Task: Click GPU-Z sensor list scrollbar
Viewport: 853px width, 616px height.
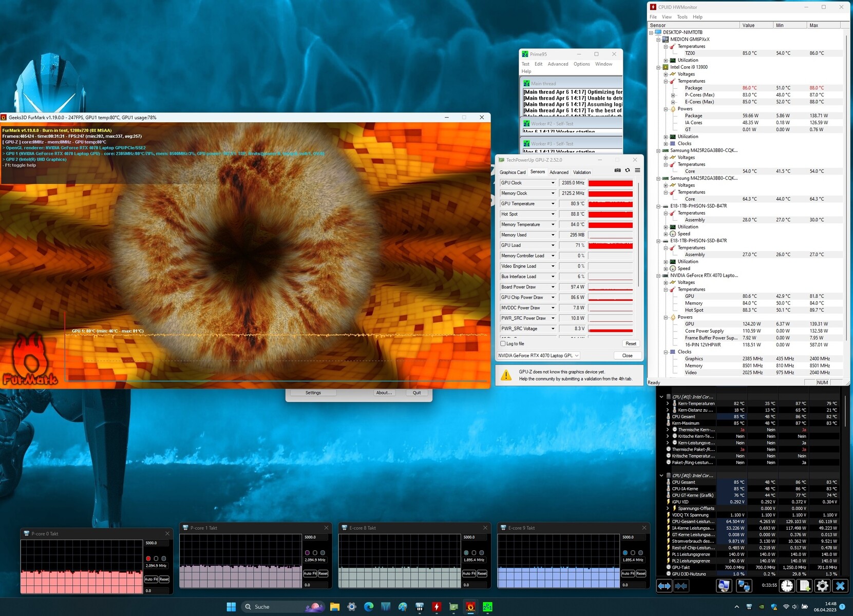Action: (638, 234)
